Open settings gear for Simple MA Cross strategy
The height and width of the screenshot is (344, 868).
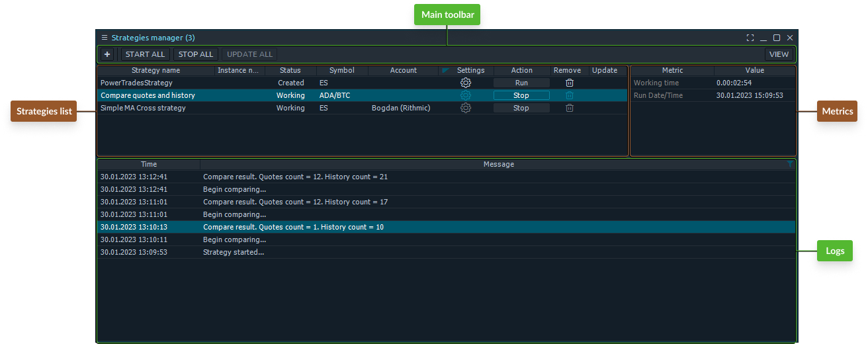click(466, 108)
